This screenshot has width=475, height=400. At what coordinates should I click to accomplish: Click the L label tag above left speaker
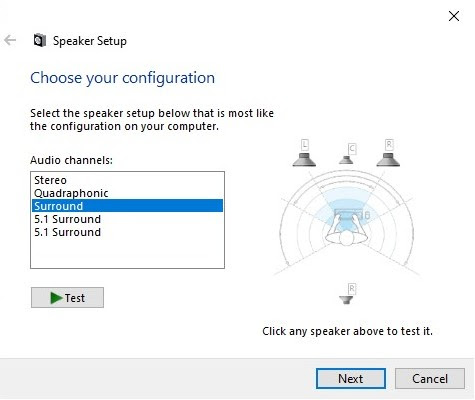(x=304, y=145)
